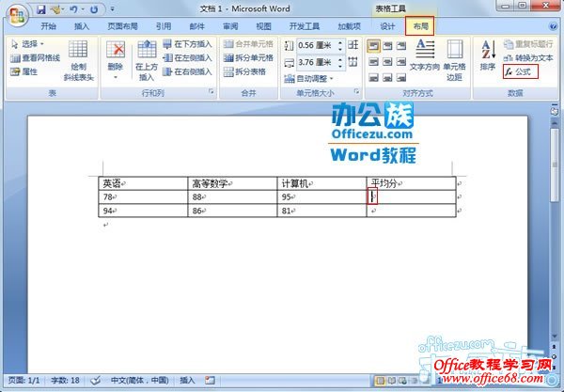Screen dimensions: 564x392
Task: Distribute rows evenly icon
Action: (x=353, y=45)
